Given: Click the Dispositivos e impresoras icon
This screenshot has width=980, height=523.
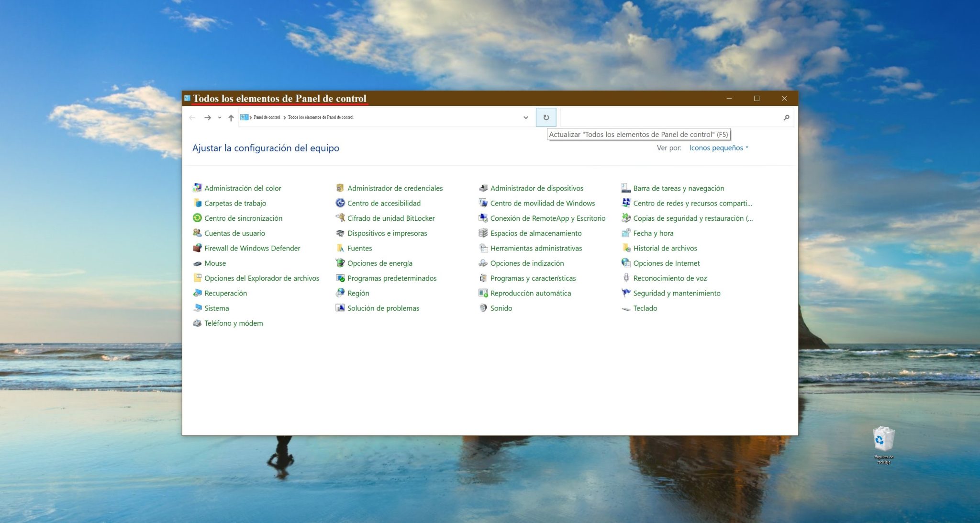Looking at the screenshot, I should (x=340, y=233).
